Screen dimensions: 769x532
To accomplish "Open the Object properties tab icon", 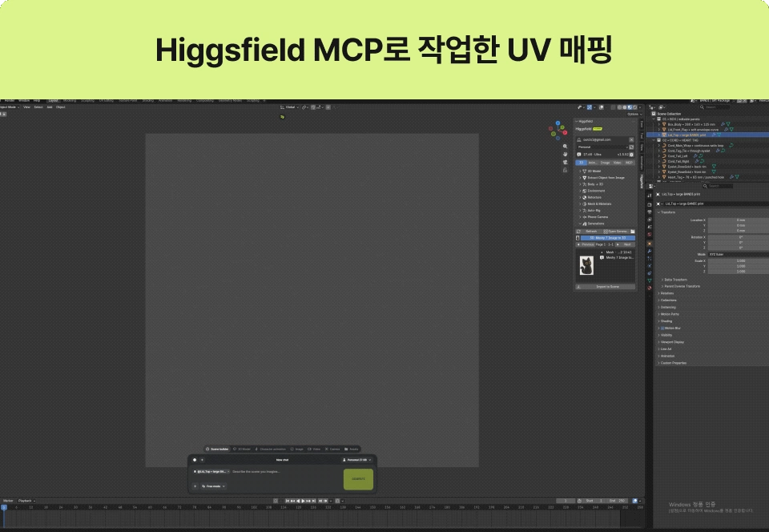I will (x=650, y=244).
